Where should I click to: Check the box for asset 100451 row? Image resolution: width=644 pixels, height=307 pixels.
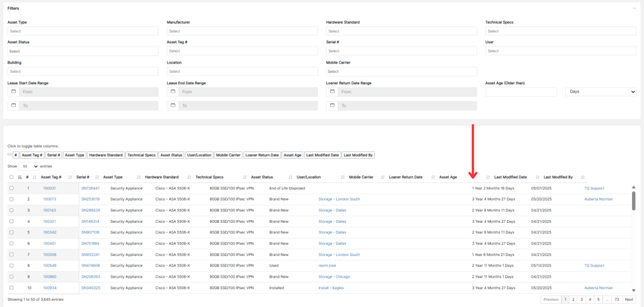coord(11,243)
